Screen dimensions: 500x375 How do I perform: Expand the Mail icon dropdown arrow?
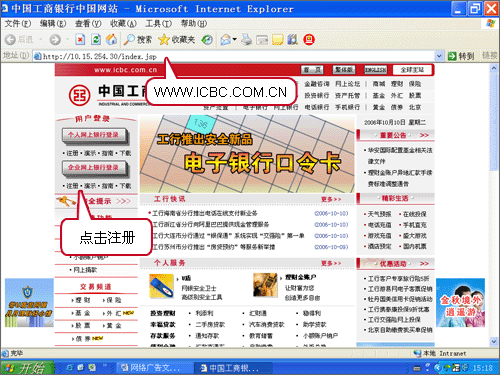point(234,40)
